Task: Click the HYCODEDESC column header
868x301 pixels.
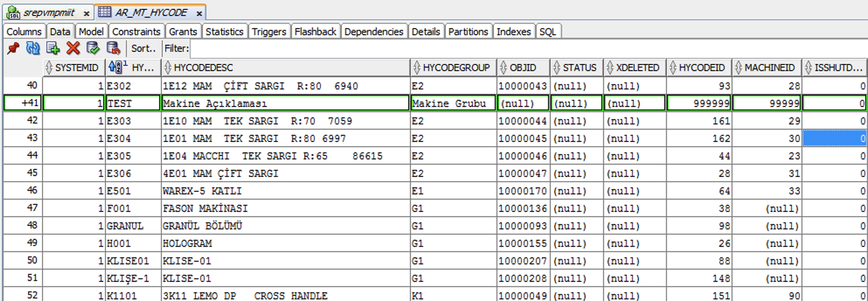Action: click(x=285, y=68)
